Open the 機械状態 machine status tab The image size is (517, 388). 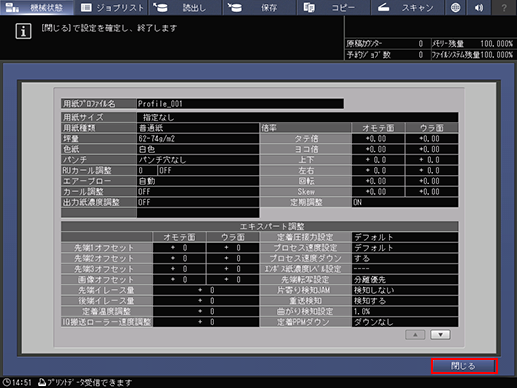pos(37,7)
